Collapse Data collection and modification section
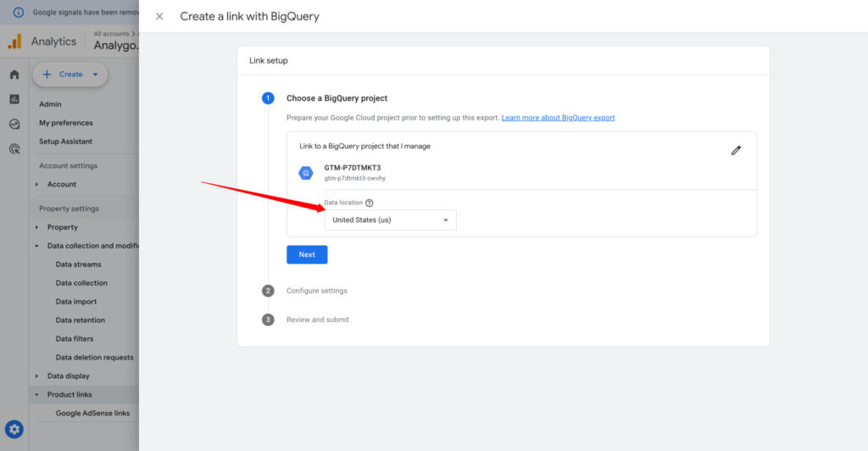Image resolution: width=868 pixels, height=451 pixels. 36,246
